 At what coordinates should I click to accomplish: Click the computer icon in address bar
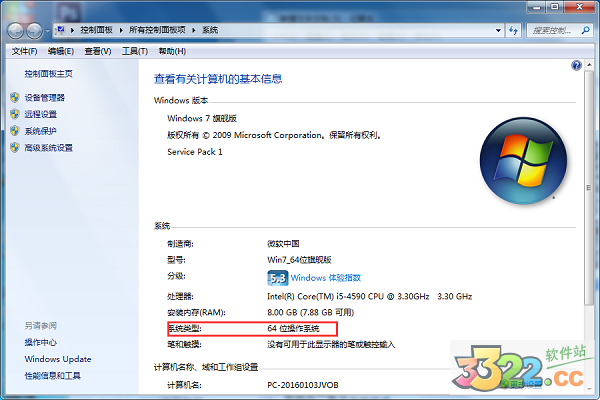60,30
